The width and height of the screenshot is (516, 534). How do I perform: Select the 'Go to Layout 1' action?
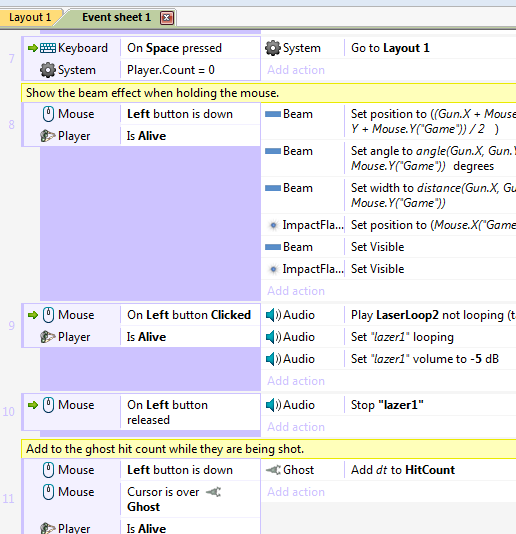click(390, 48)
